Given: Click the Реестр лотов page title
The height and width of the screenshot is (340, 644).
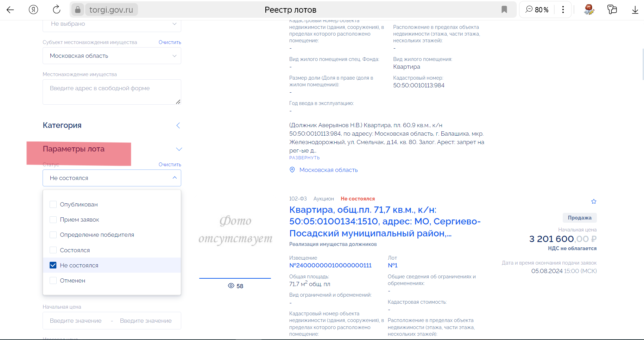Looking at the screenshot, I should [x=290, y=10].
